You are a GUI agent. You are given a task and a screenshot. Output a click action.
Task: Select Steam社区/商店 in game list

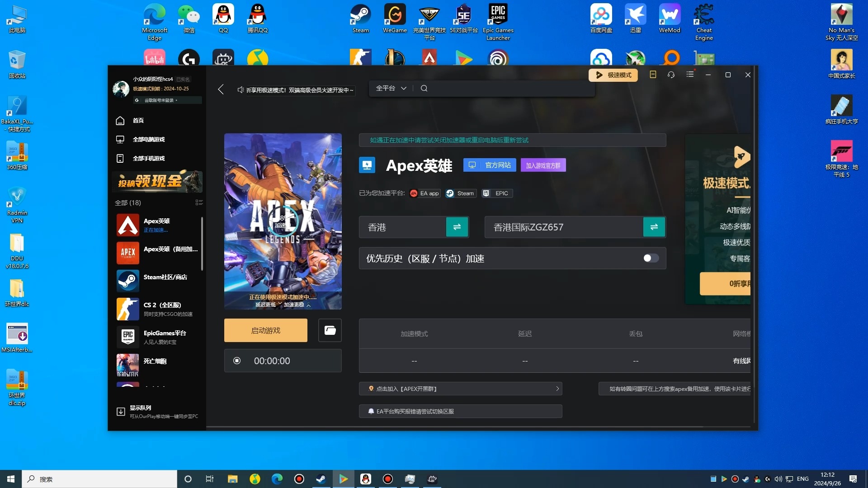pos(157,281)
